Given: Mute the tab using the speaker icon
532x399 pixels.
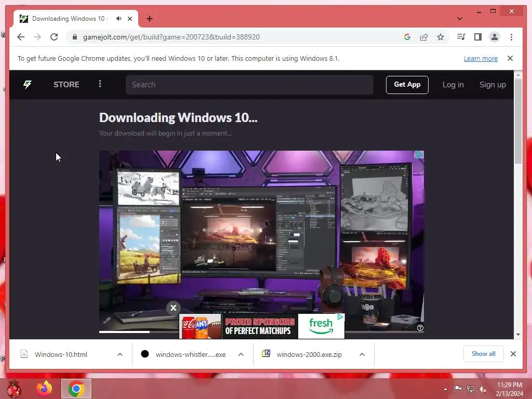Looking at the screenshot, I should (x=118, y=19).
